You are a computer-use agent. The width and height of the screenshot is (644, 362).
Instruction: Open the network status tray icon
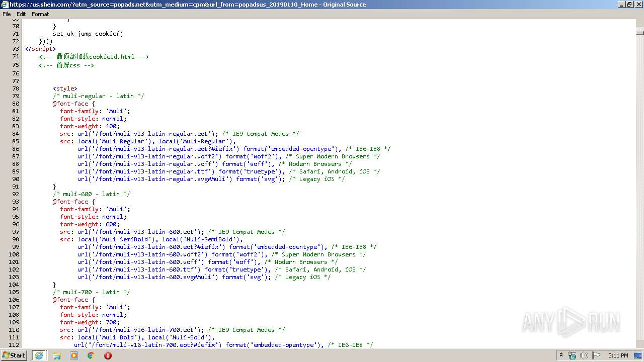tap(572, 355)
